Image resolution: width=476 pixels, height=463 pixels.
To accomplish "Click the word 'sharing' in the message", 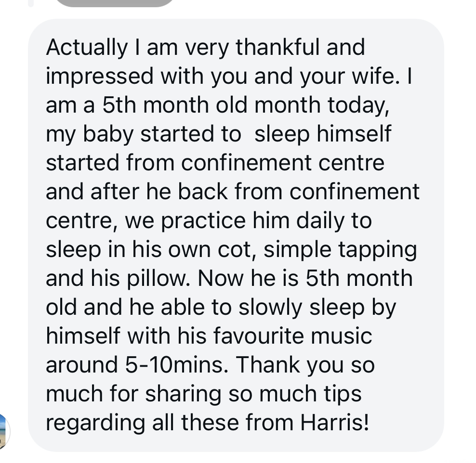I will coord(183,395).
